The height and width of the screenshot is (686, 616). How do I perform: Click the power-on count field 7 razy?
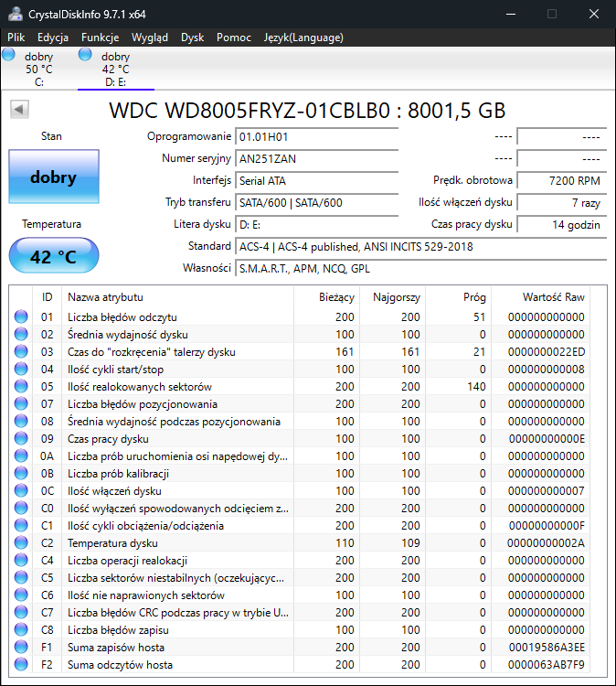[562, 202]
